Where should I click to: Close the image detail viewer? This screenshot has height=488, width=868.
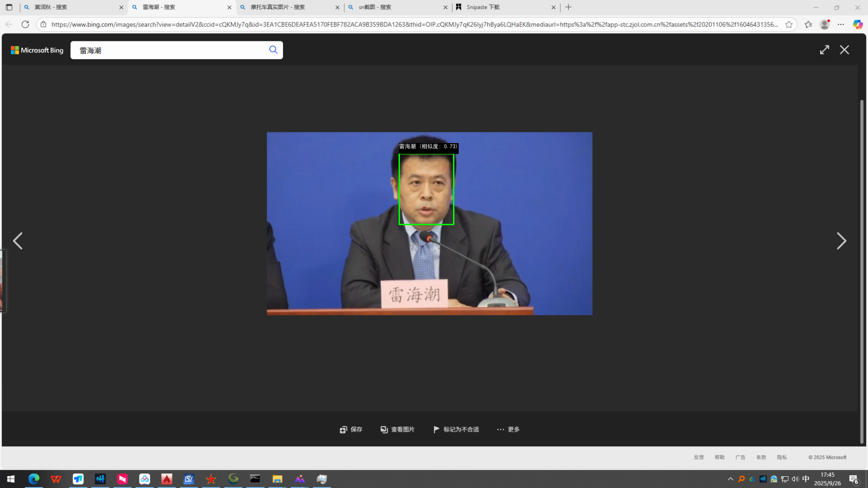tap(844, 50)
